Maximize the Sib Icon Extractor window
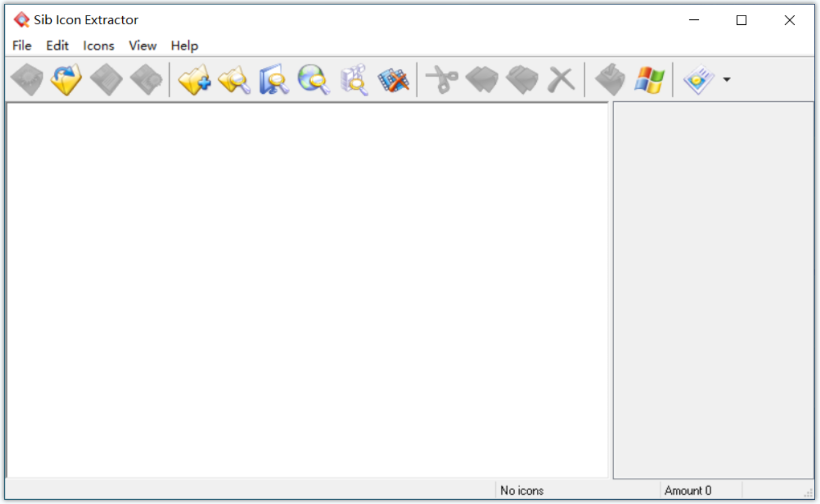820x504 pixels. pos(741,20)
